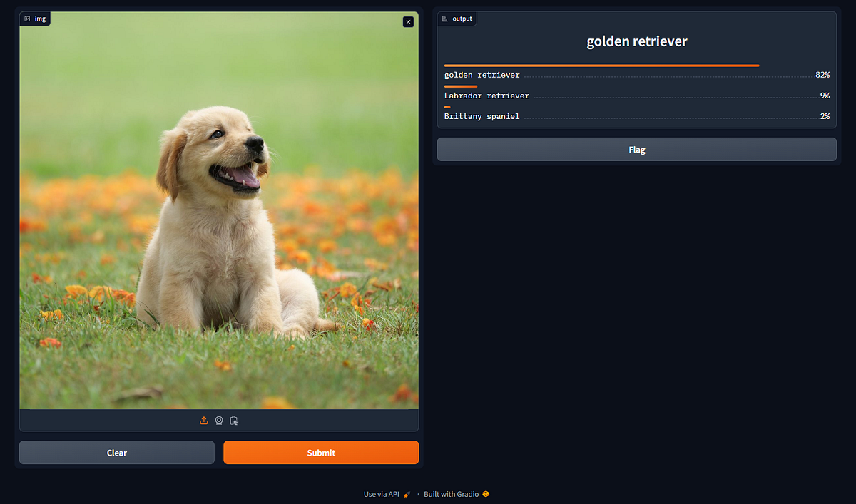The image size is (856, 504).
Task: Click the webcam icon in the image toolbar
Action: click(219, 421)
